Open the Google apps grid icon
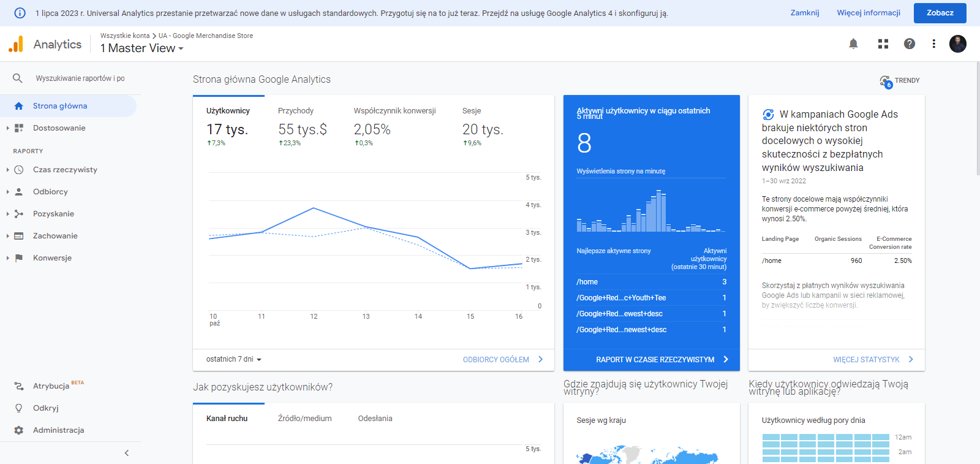The height and width of the screenshot is (464, 980). 883,44
